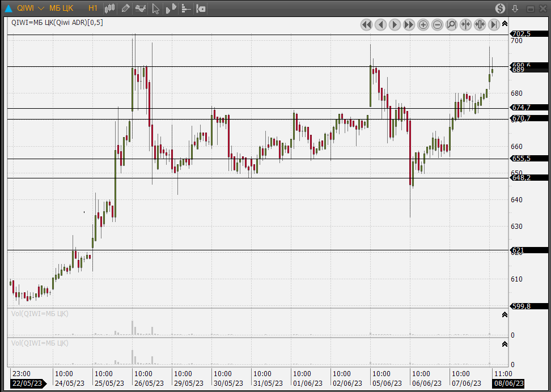Open the candlestick chart type selector
Image resolution: width=551 pixels, height=392 pixels.
click(110, 8)
